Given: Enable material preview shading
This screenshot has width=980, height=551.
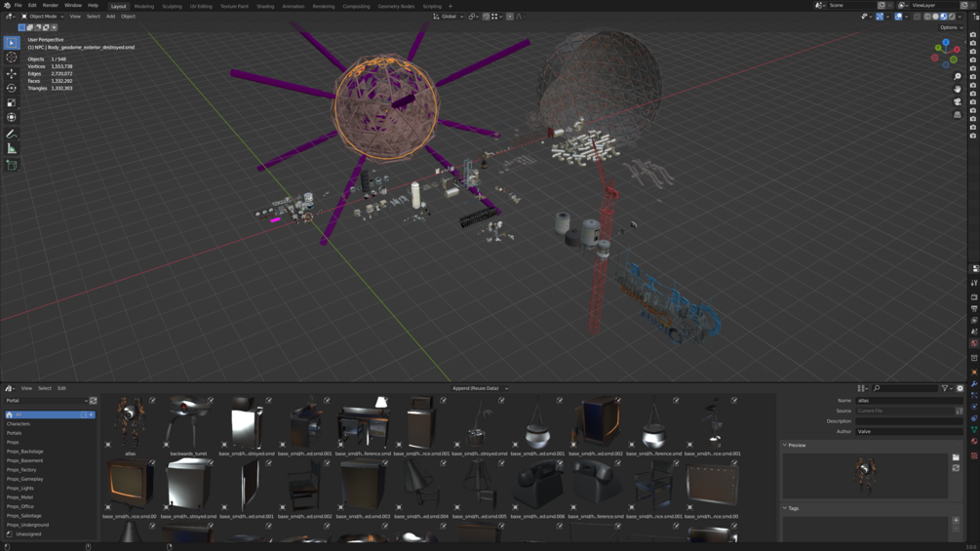Looking at the screenshot, I should click(x=944, y=17).
